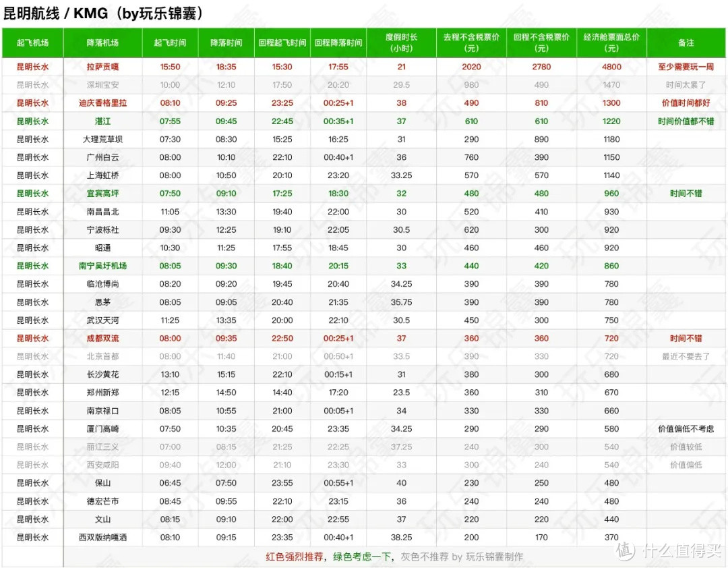
Task: Click the 丽江三义 cell
Action: (102, 447)
